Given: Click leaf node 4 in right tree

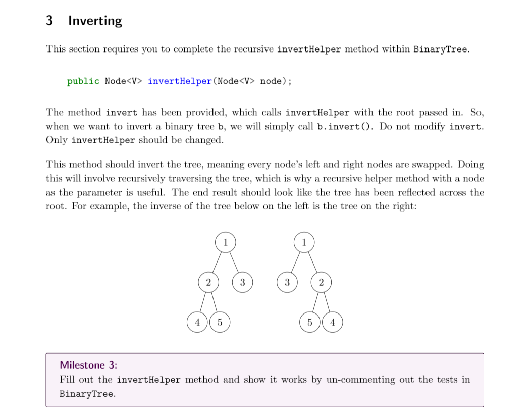Looking at the screenshot, I should point(333,322).
